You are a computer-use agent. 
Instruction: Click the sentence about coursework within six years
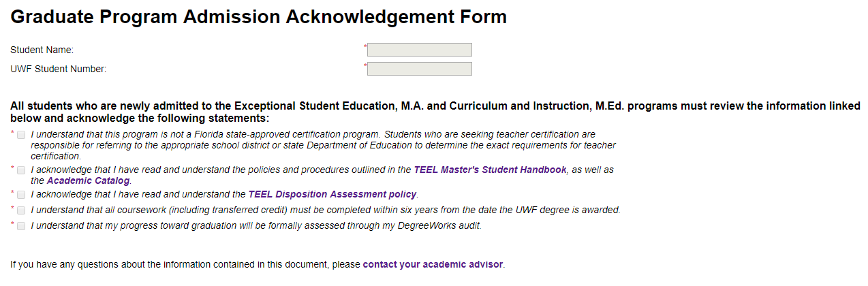[326, 210]
